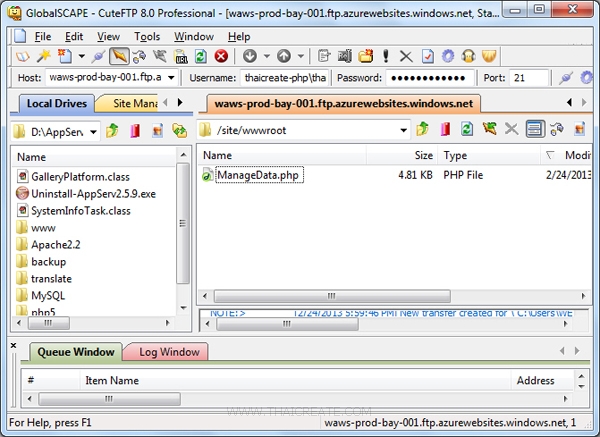The height and width of the screenshot is (437, 600).
Task: Open the Upload options dropdown arrow
Action: pyautogui.click(x=301, y=57)
